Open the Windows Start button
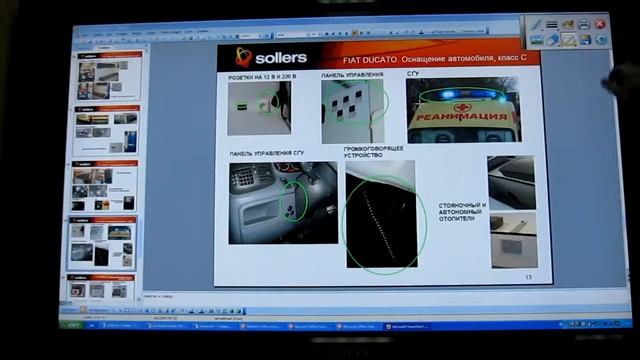The width and height of the screenshot is (640, 360). 72,325
